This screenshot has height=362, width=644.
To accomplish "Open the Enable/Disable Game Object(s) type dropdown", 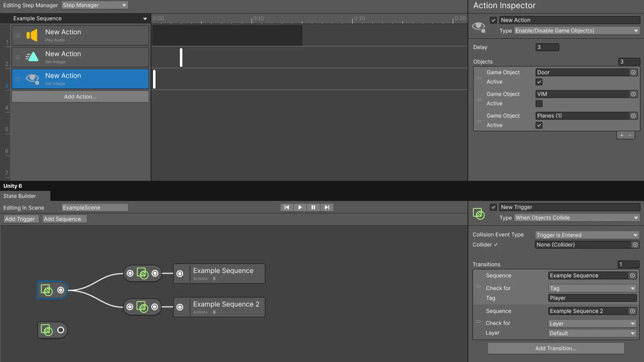I will [x=577, y=31].
